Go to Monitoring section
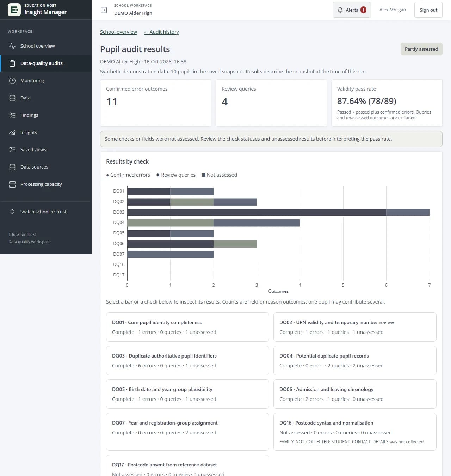Screen dimensions: 451x476 pyautogui.click(x=46, y=81)
